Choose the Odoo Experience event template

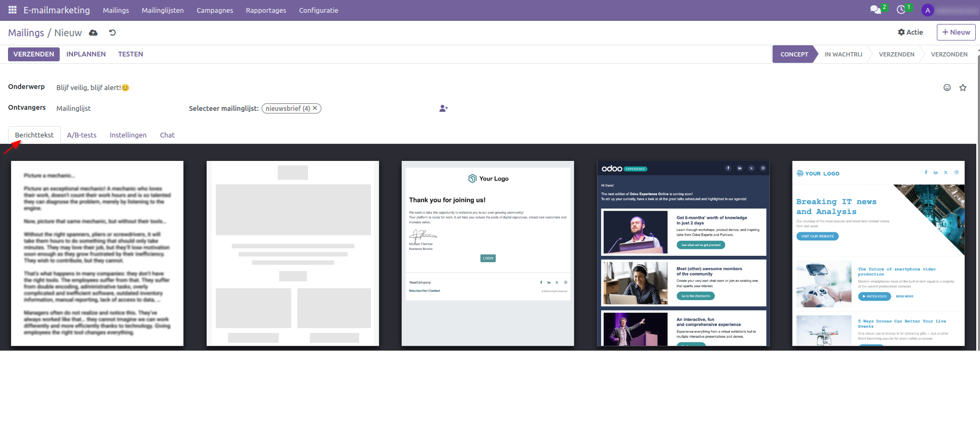point(683,254)
